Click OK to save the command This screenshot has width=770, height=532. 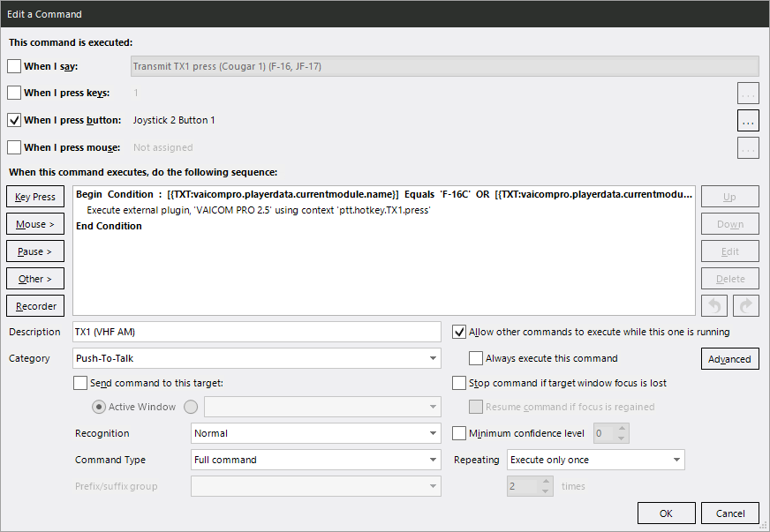pyautogui.click(x=667, y=513)
